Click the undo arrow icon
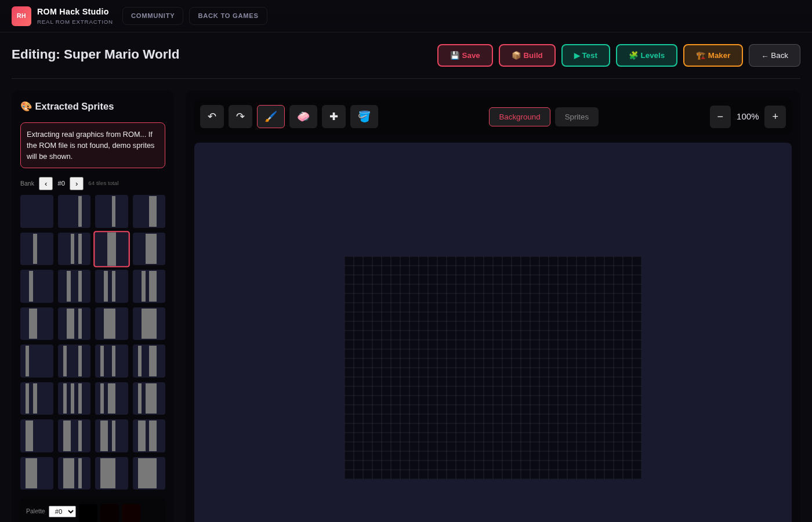The height and width of the screenshot is (522, 812). click(212, 117)
